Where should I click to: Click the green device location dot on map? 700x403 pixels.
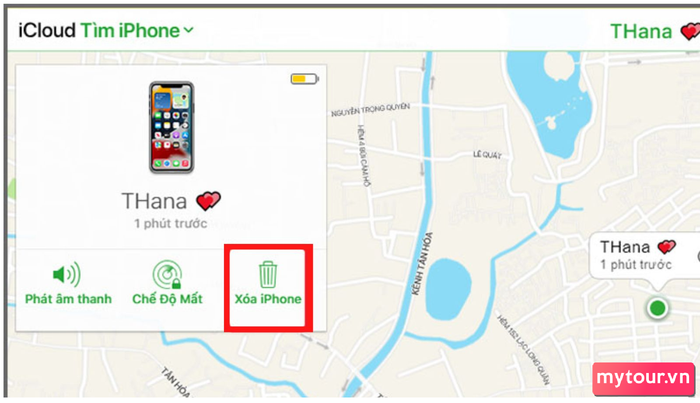(x=657, y=308)
